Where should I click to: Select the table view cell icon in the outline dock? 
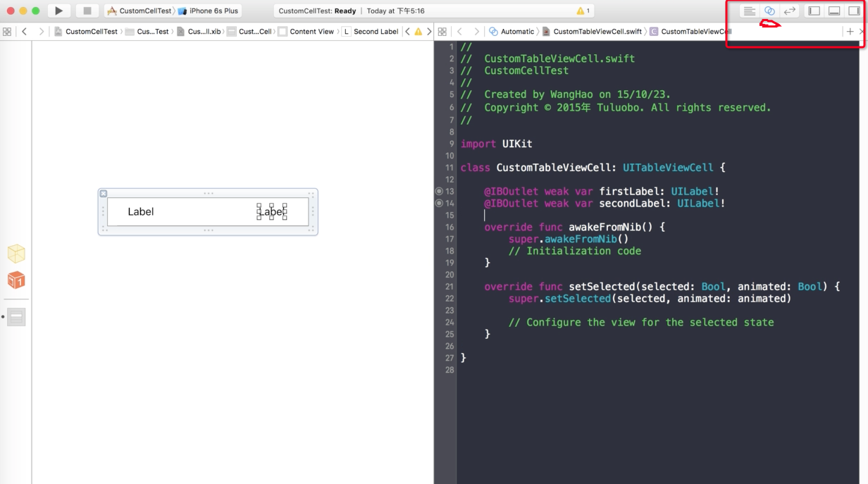coord(16,317)
